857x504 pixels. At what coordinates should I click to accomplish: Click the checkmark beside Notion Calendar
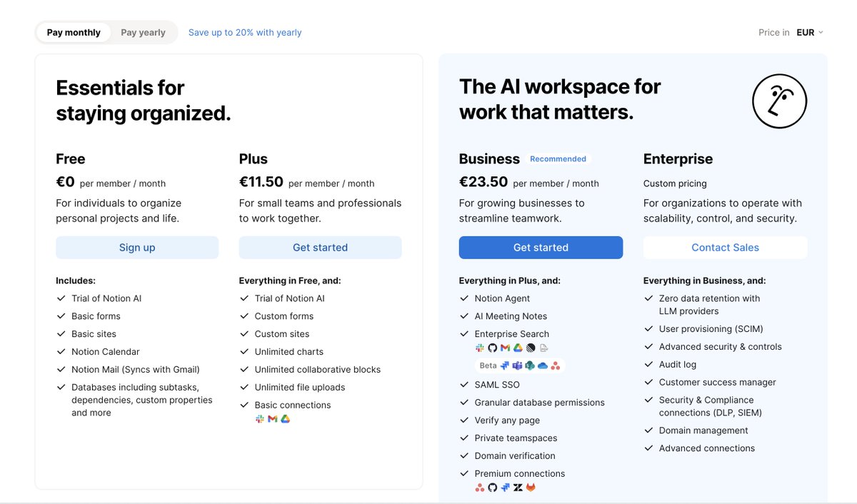[x=61, y=351]
